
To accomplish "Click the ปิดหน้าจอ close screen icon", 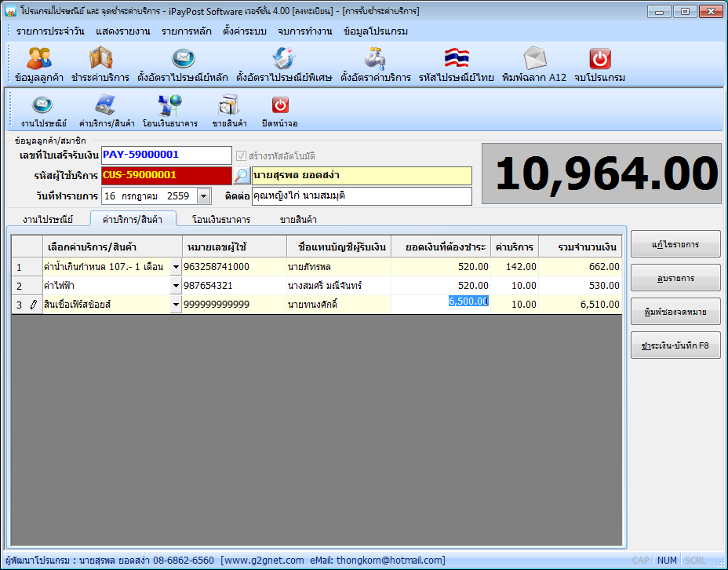I will click(x=280, y=107).
